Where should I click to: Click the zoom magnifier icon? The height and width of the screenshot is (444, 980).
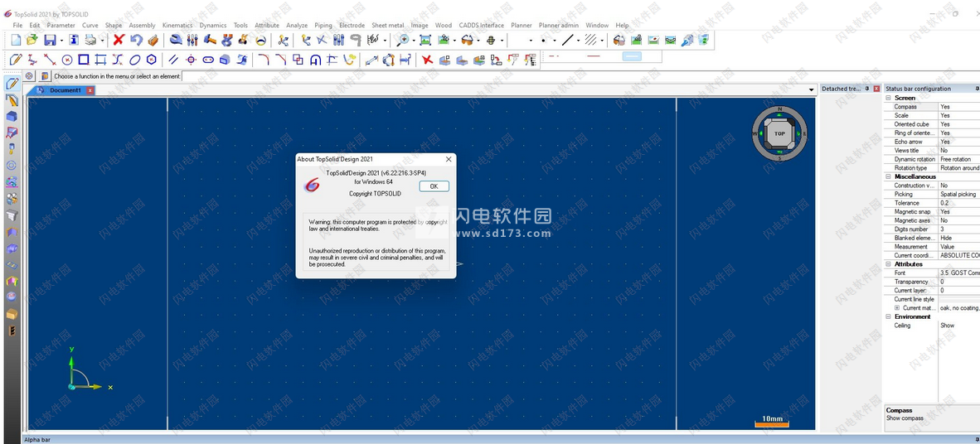pos(403,40)
